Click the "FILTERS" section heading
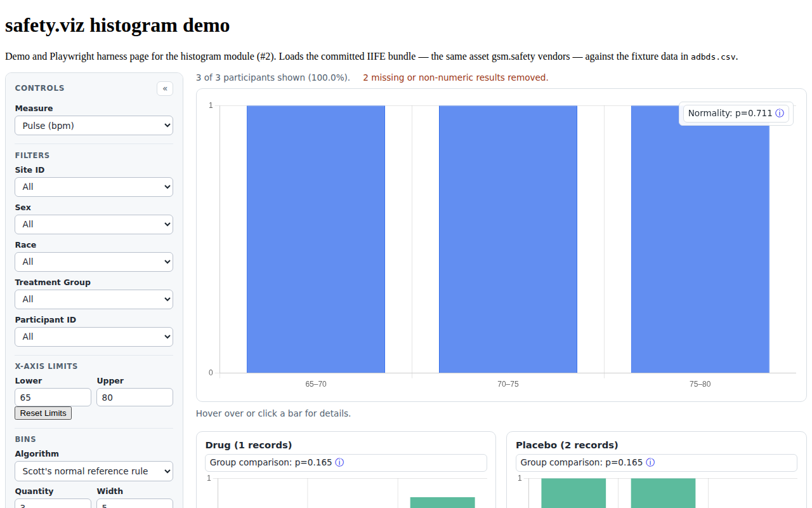 click(x=32, y=155)
